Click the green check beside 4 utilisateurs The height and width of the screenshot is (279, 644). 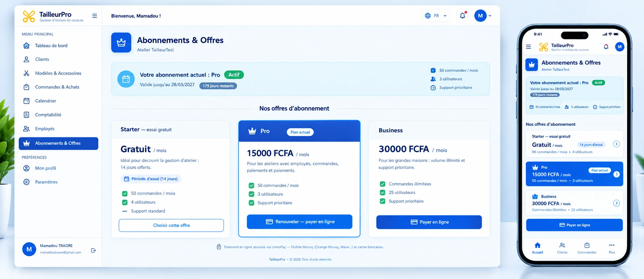tap(125, 202)
